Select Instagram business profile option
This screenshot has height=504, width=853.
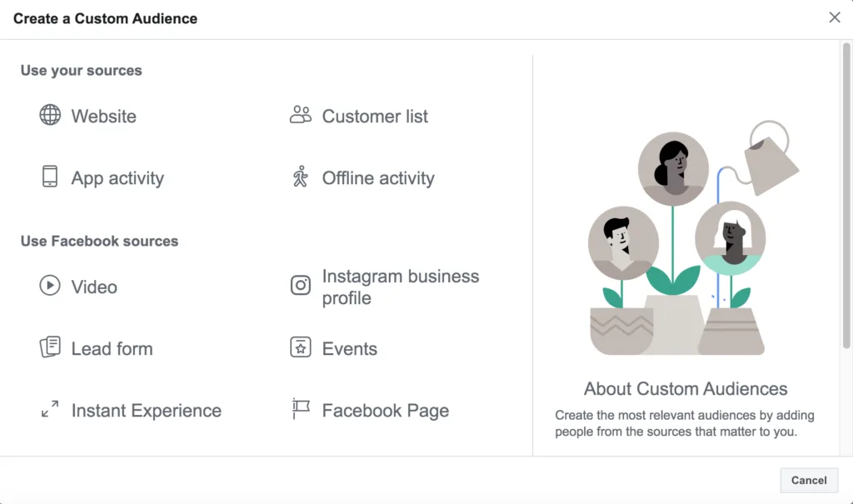click(x=401, y=287)
